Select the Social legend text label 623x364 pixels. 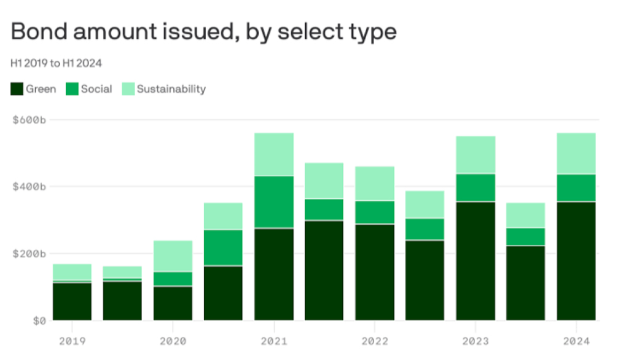(x=96, y=89)
